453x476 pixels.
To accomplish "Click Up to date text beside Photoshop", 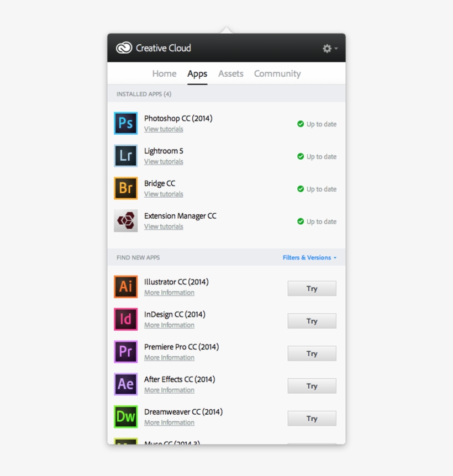I will pos(322,124).
